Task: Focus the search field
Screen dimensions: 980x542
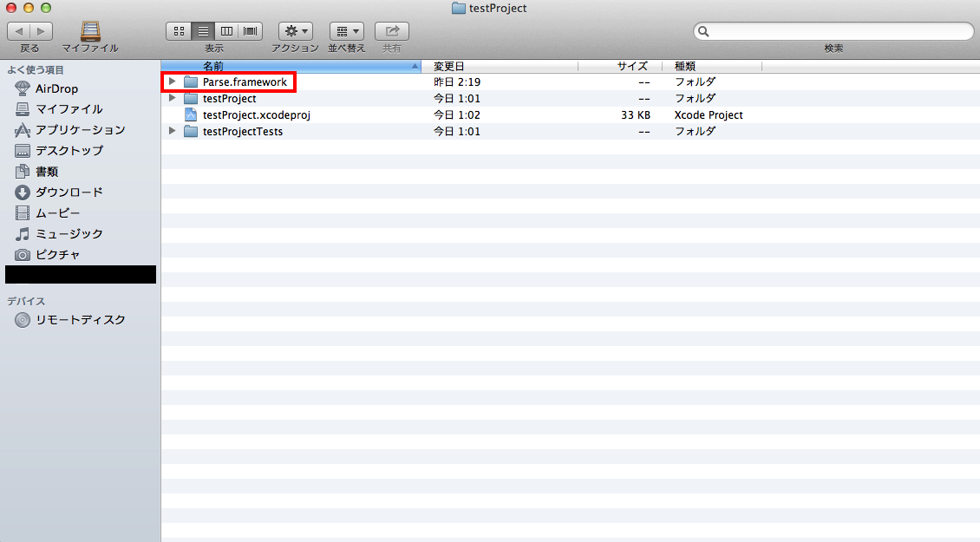Action: (833, 31)
